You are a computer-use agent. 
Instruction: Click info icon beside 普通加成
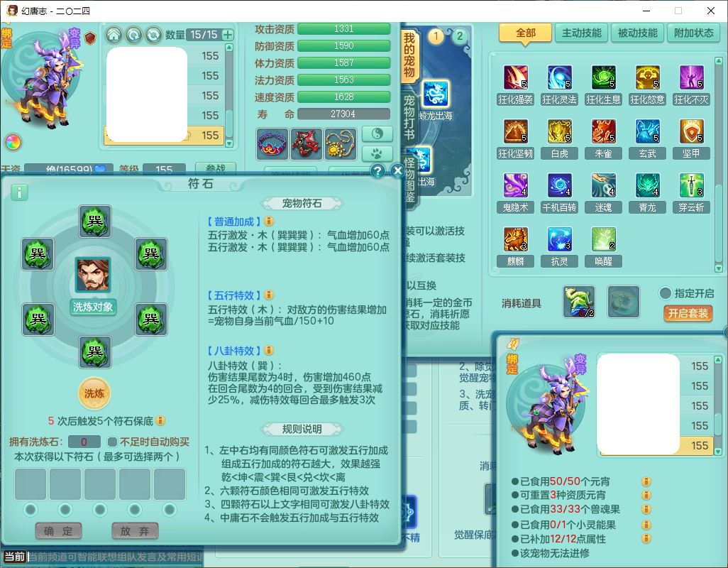coord(269,222)
